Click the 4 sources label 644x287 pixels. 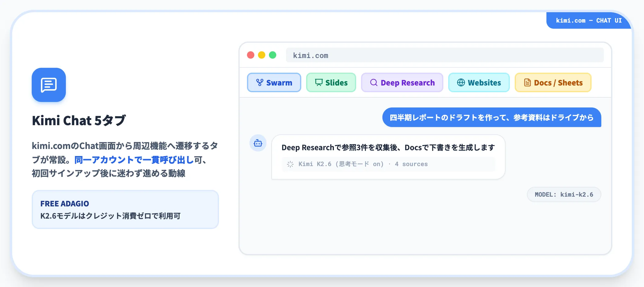[x=411, y=164]
